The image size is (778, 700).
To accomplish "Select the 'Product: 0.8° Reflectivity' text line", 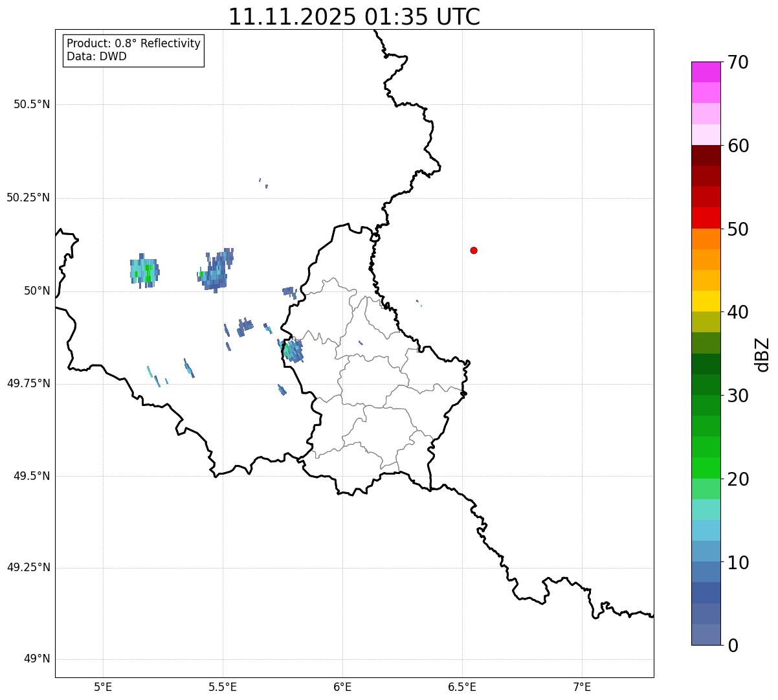I will tap(134, 43).
